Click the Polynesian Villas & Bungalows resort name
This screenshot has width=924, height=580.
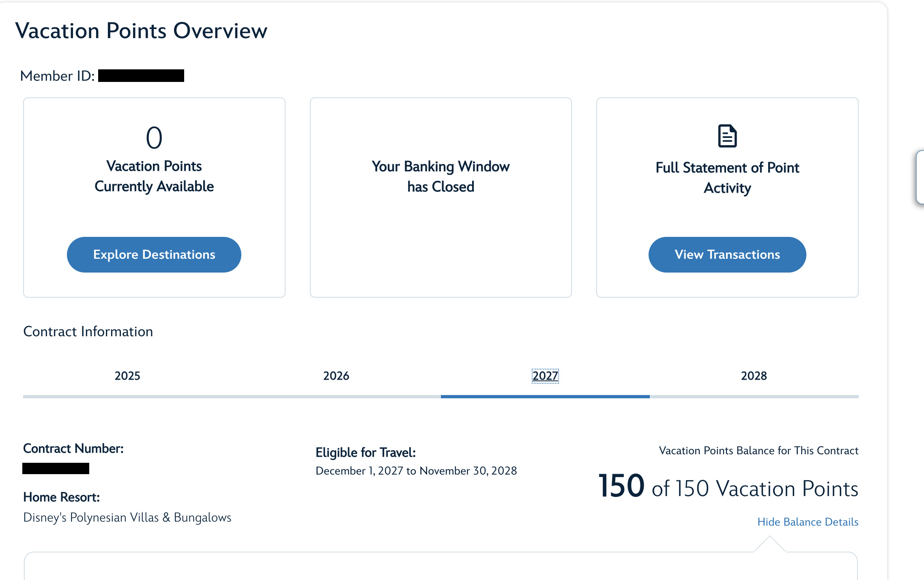click(x=127, y=518)
